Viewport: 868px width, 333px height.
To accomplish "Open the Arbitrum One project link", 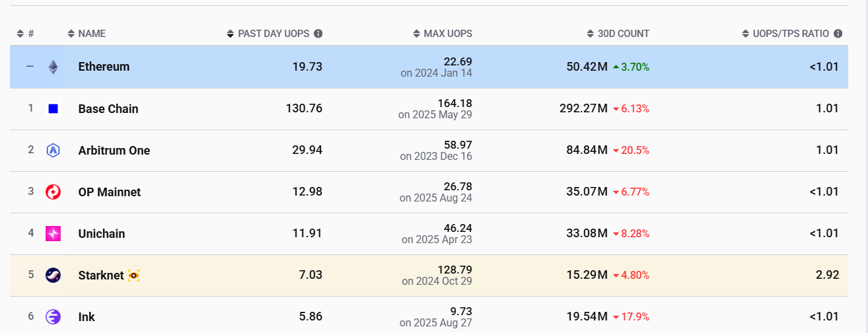I will tap(114, 151).
